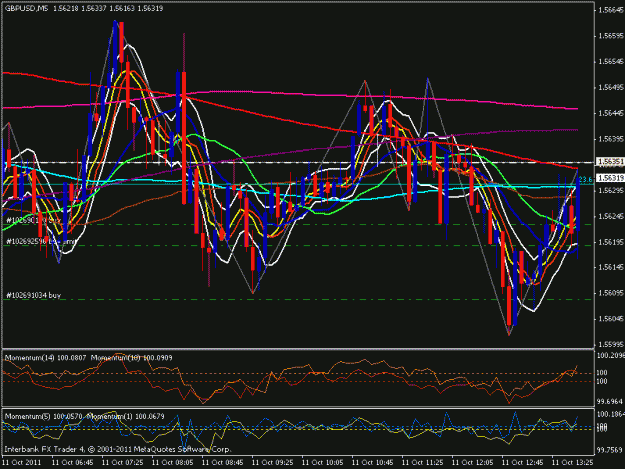Click the 11 Oct 10:05 time label

click(322, 463)
